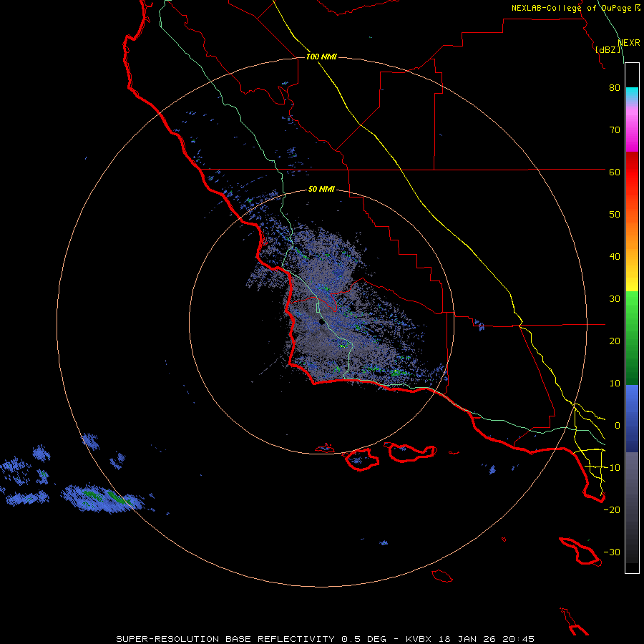Pick the blue segment of the color bar

click(632, 418)
